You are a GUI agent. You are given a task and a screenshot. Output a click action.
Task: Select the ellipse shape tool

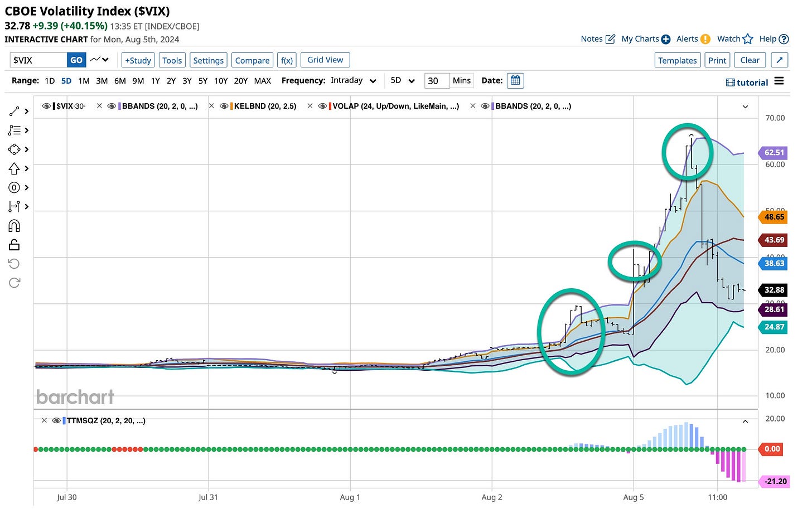coord(14,149)
